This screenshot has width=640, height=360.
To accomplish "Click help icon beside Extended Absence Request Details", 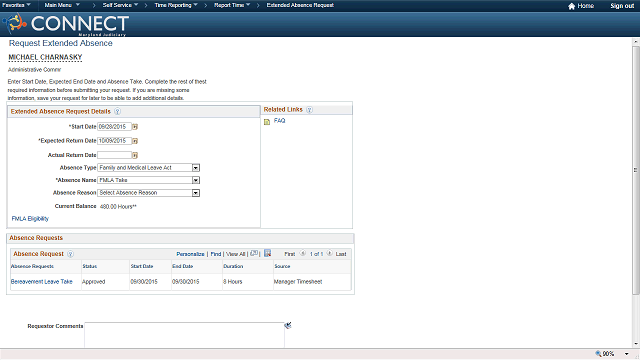I will tap(117, 111).
